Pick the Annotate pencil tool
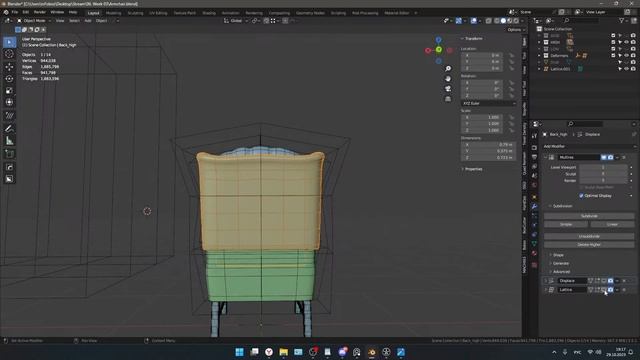The height and width of the screenshot is (360, 640). (9, 129)
